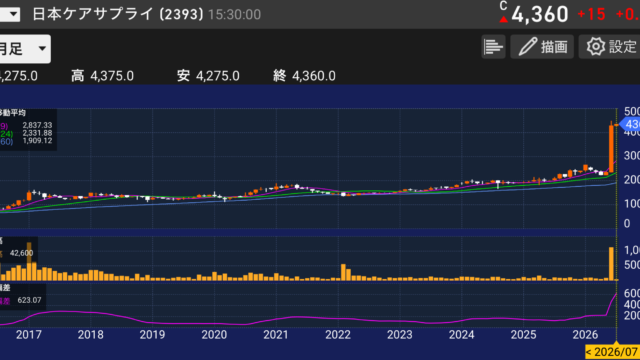
Task: Open the dropdown arrow left of stock name
Action: (10, 15)
